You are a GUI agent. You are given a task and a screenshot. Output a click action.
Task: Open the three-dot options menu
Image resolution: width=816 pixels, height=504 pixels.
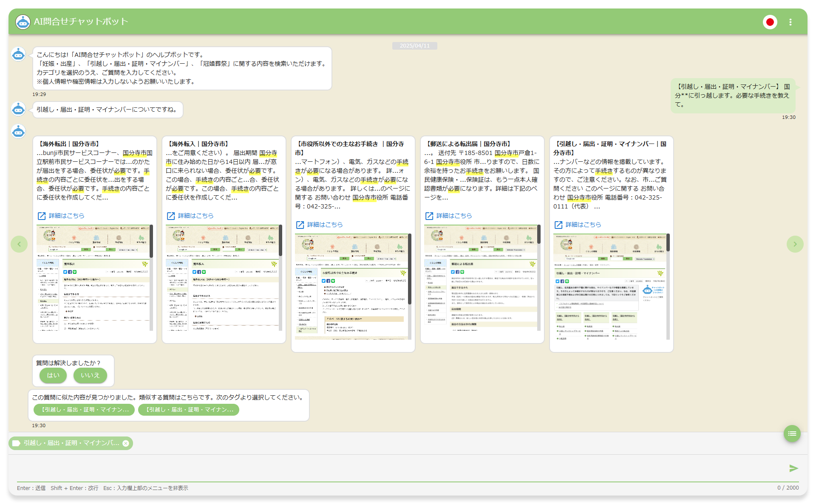[x=790, y=22]
